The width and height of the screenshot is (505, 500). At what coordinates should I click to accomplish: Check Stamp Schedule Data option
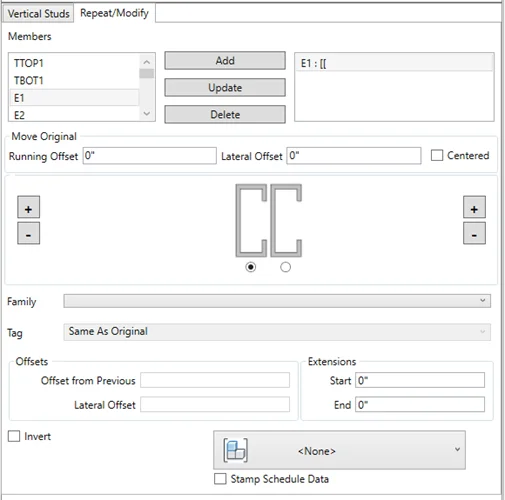pyautogui.click(x=220, y=479)
